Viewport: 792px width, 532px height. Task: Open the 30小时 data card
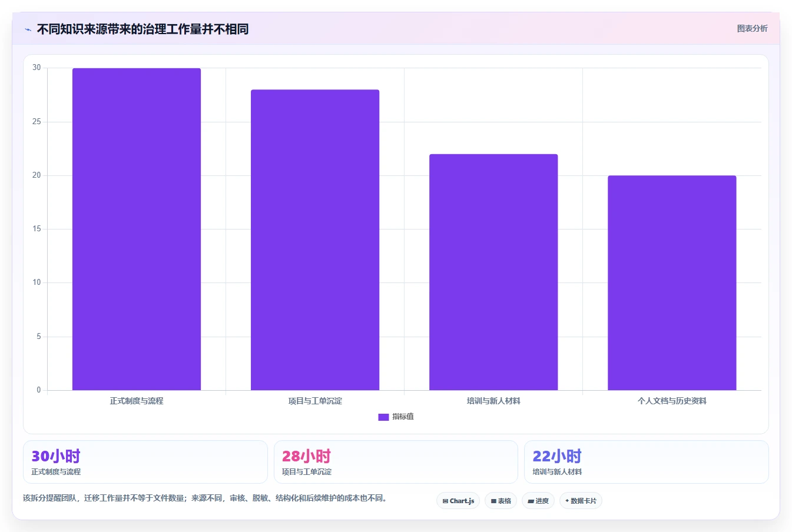tap(145, 462)
